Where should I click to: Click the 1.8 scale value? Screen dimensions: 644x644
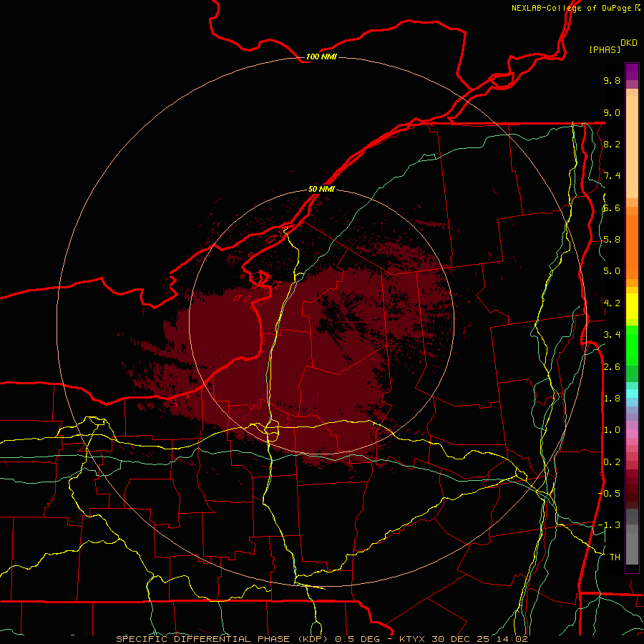(x=612, y=399)
